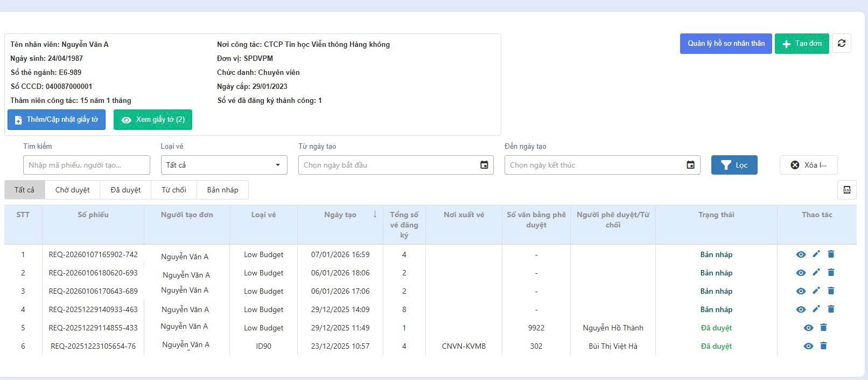Edit request REQ-20260107165902-742 with pencil icon

(x=816, y=254)
